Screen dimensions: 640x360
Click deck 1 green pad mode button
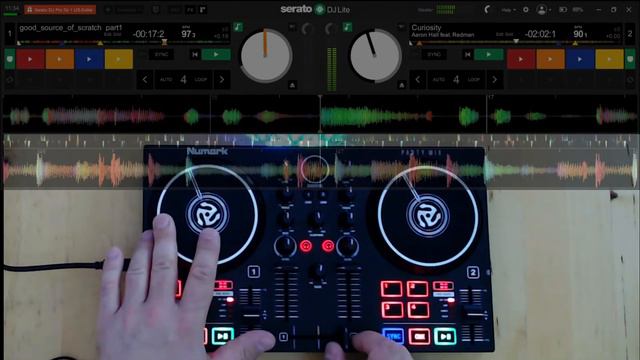[10, 60]
